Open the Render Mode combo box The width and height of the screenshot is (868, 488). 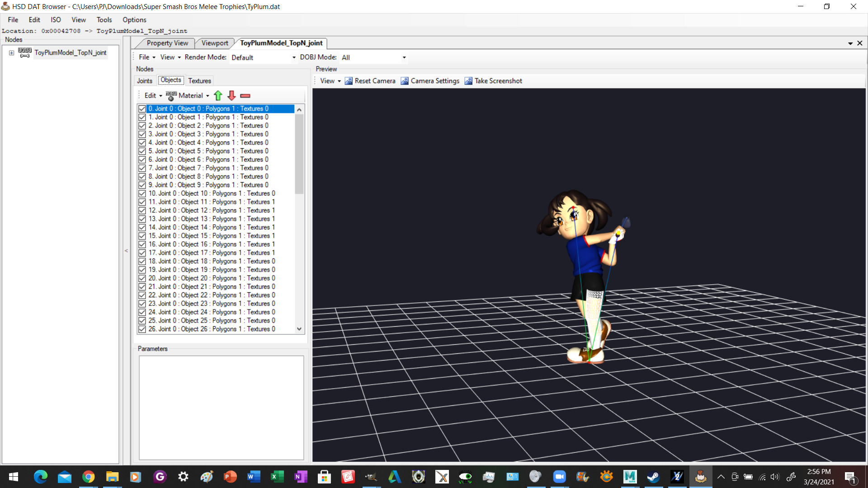[263, 57]
